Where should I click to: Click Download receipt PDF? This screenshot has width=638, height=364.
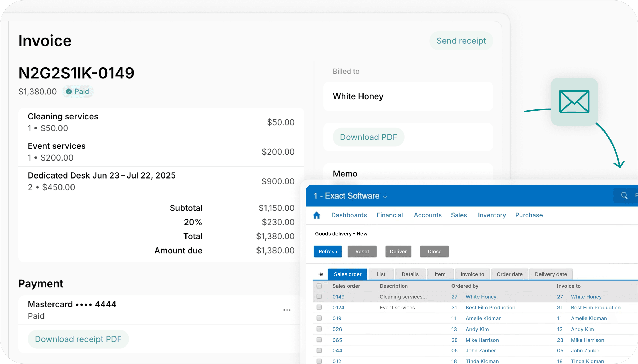(x=78, y=339)
